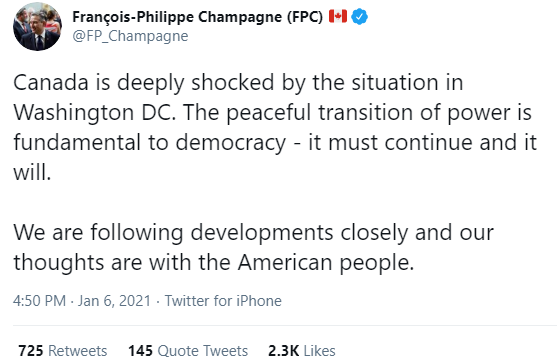Click the word 'democracy' in the tweet

pos(231,143)
